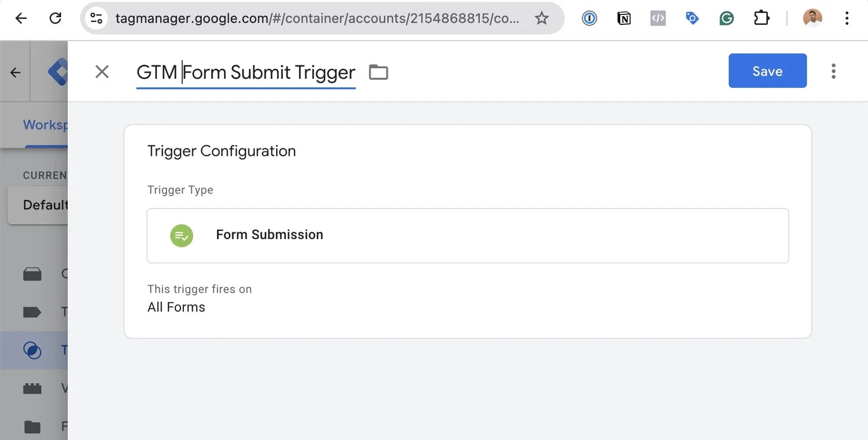Screen dimensions: 868x440
Task: Open the Grammarly extension
Action: tap(726, 18)
